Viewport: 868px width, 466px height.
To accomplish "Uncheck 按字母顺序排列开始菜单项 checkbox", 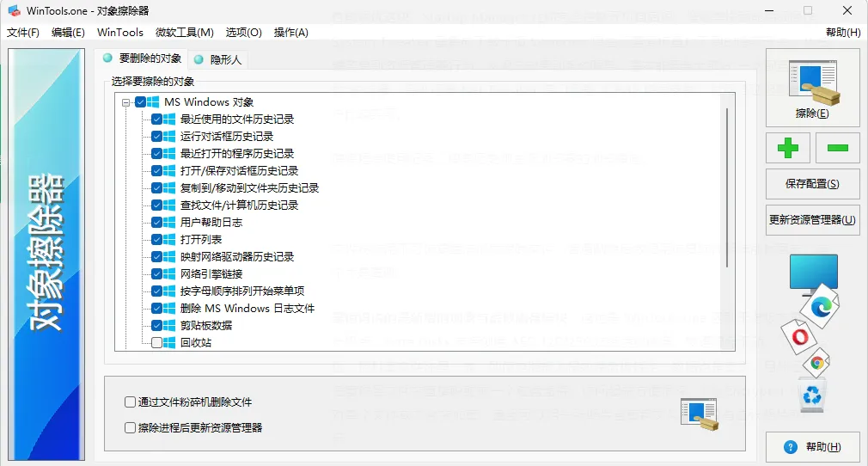I will [x=156, y=291].
